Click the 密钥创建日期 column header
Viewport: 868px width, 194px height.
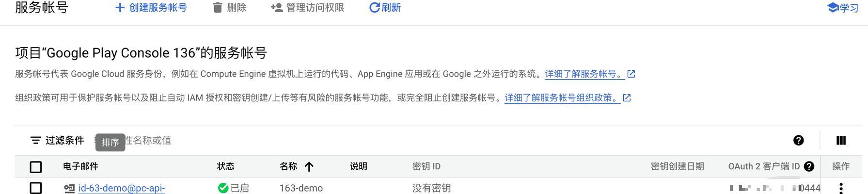tap(677, 166)
